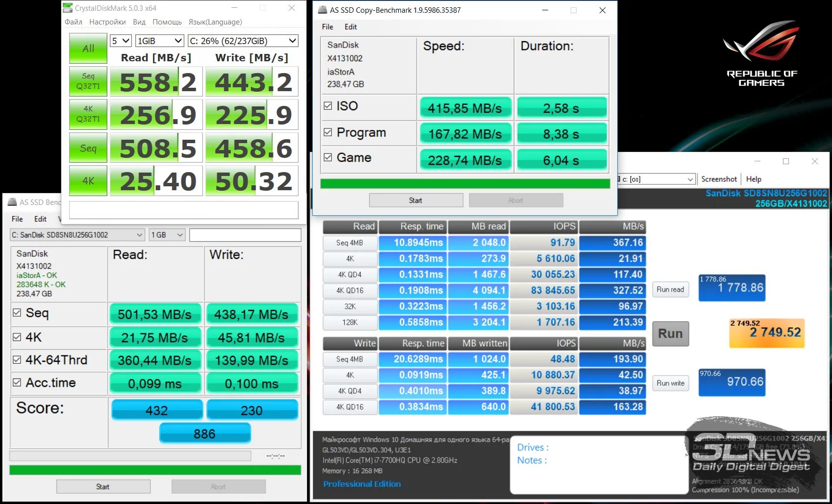Click AS SSD Benchmark title bar icon
The height and width of the screenshot is (504, 832).
point(12,202)
